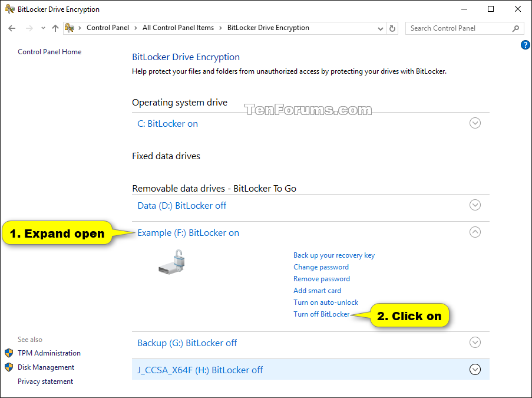Click the search magnifier icon
532x398 pixels.
point(516,28)
